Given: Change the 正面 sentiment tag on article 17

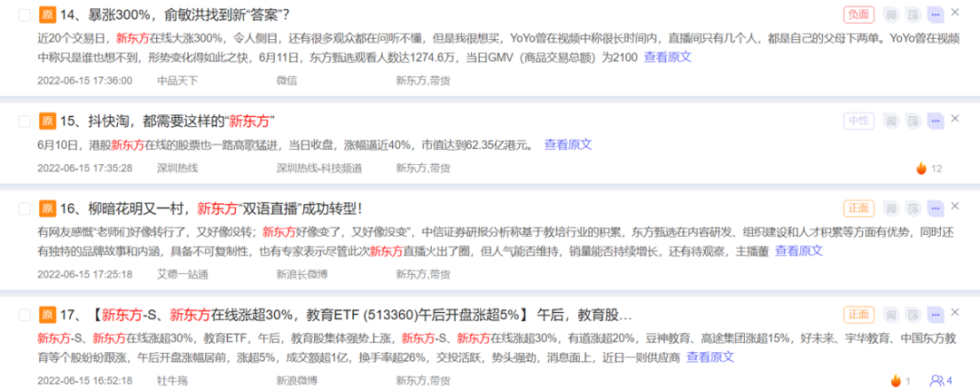Looking at the screenshot, I should pos(858,314).
